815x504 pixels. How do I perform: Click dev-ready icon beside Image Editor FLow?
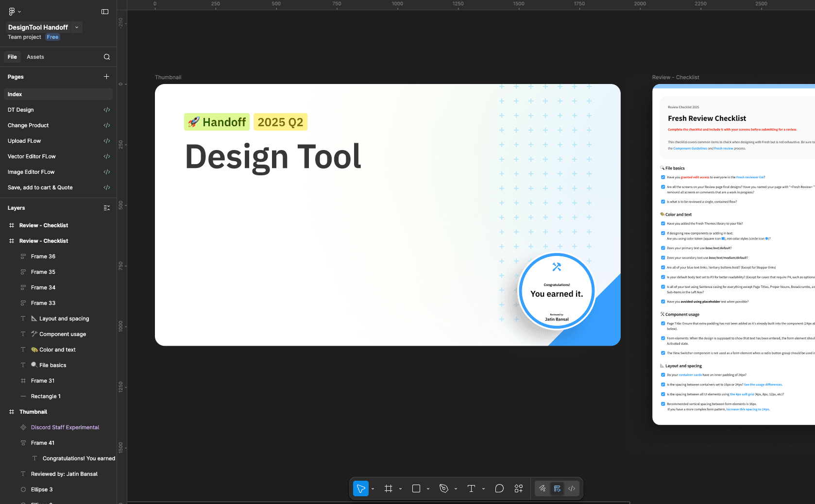[107, 172]
